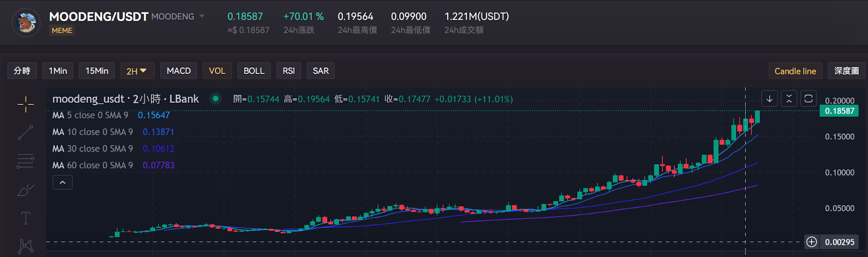The height and width of the screenshot is (257, 868).
Task: Toggle the SAR indicator
Action: [x=321, y=71]
